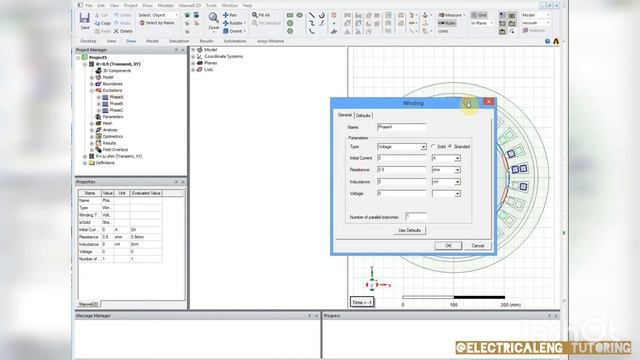The width and height of the screenshot is (640, 360).
Task: Expand the Planes node in model tree
Action: coord(193,63)
